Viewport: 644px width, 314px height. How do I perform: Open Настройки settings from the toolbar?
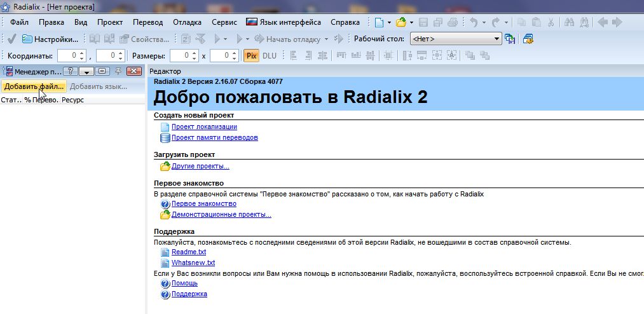coord(50,39)
